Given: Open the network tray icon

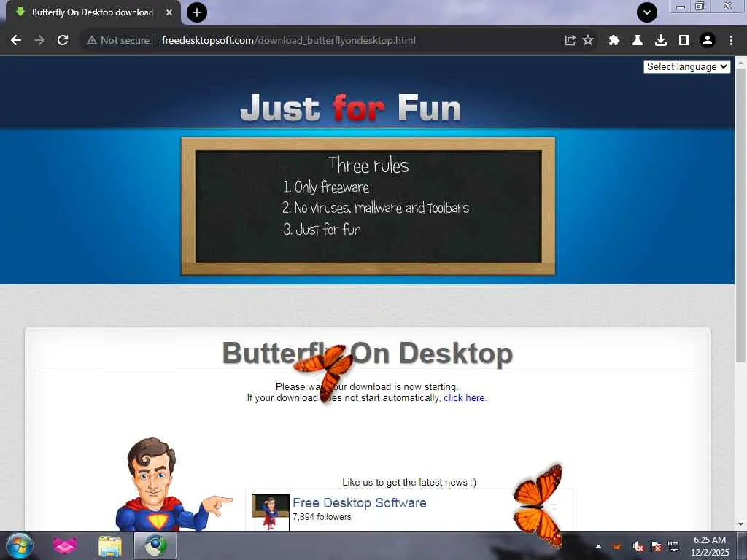Looking at the screenshot, I should tap(673, 546).
